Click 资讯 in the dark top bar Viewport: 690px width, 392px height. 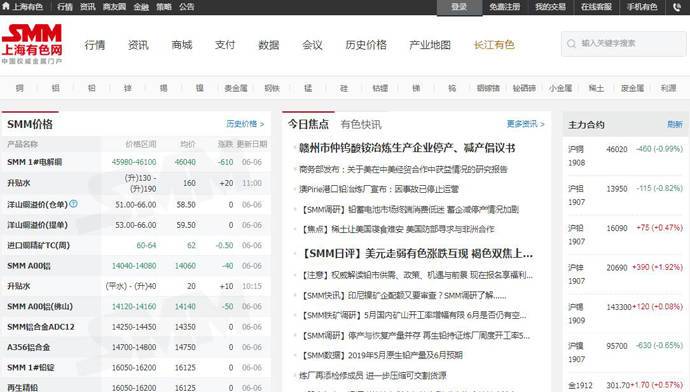point(88,7)
